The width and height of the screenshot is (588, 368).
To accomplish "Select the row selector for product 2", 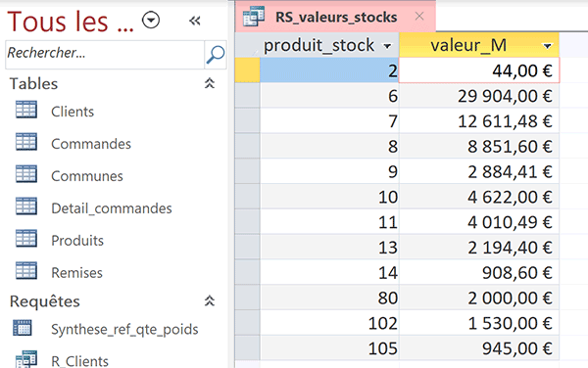I will [x=248, y=70].
